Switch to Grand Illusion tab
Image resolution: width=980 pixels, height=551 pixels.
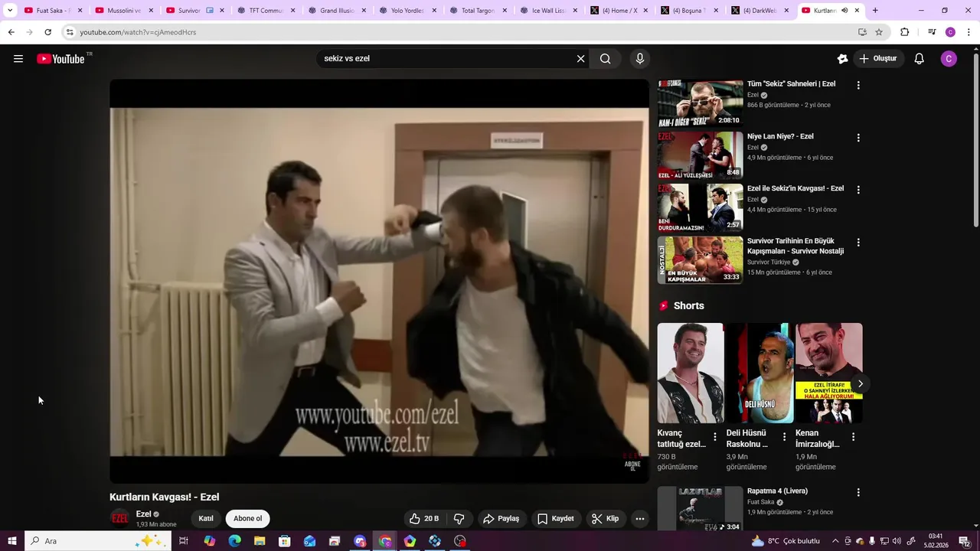(x=336, y=11)
